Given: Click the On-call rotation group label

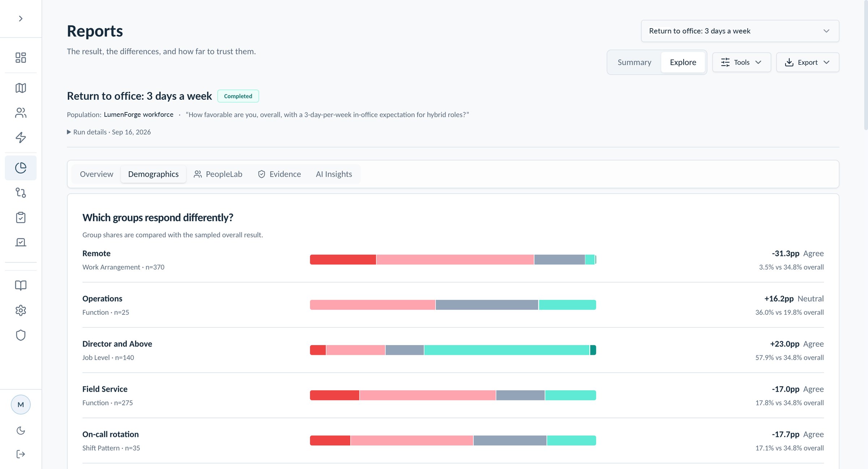Looking at the screenshot, I should point(111,434).
